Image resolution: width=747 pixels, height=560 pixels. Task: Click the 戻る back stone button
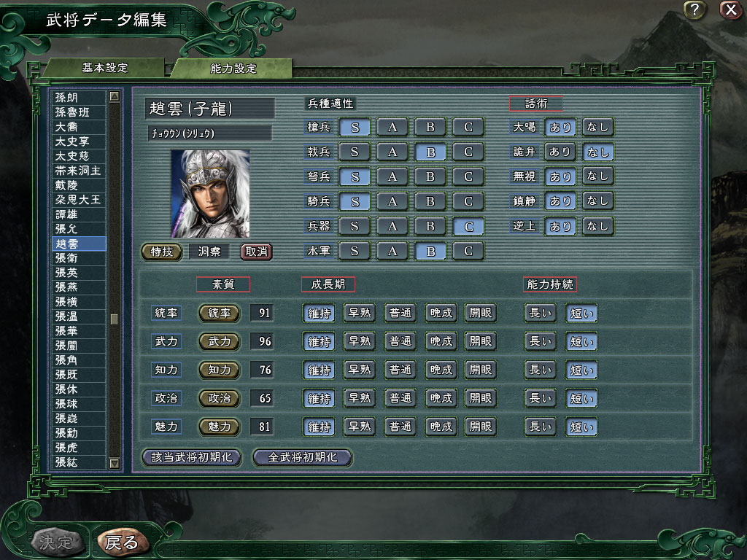tap(122, 542)
